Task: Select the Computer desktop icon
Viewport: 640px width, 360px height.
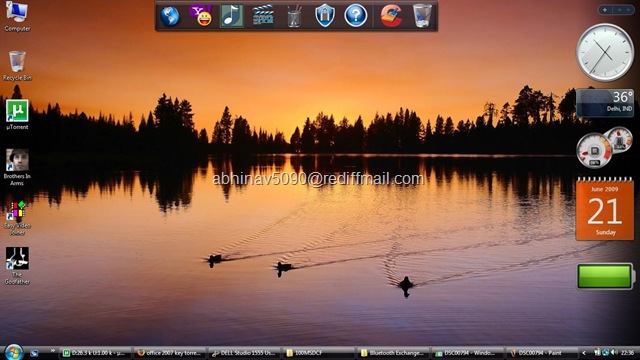Action: click(x=17, y=16)
